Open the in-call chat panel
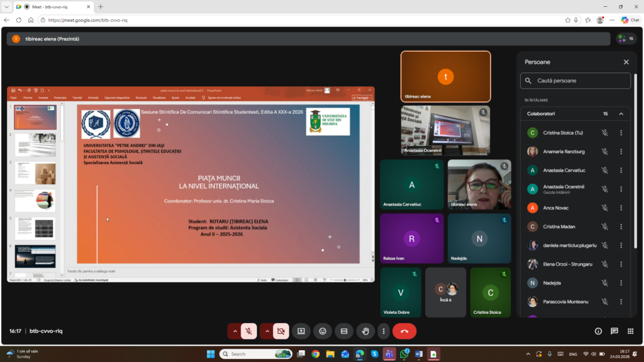Image resolution: width=644 pixels, height=362 pixels. (x=614, y=331)
